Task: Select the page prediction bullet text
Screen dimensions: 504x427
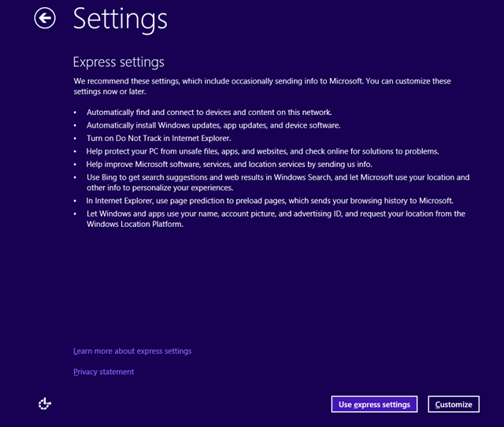Action: pos(269,201)
